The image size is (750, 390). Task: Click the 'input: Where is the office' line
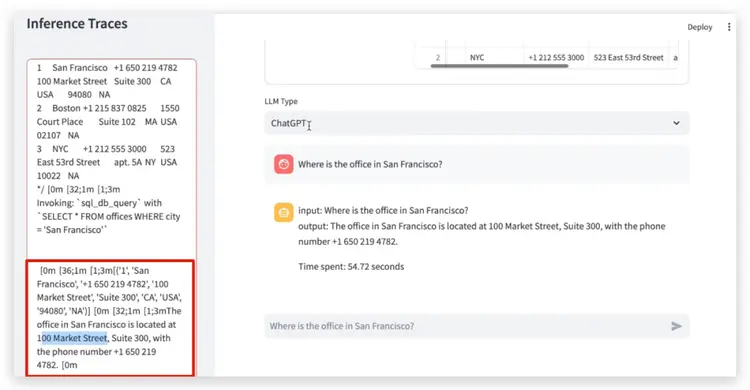(x=383, y=211)
